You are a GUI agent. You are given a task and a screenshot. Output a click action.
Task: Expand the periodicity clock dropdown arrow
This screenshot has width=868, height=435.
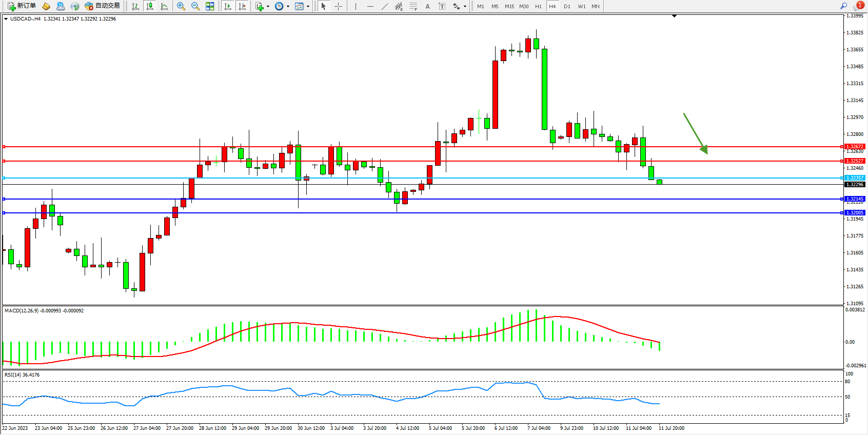[288, 7]
